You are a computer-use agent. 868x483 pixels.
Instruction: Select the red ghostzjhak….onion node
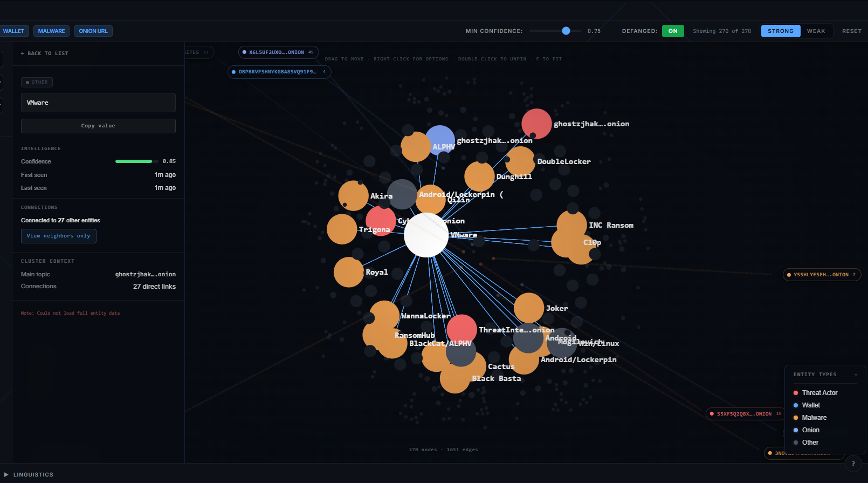(x=536, y=124)
